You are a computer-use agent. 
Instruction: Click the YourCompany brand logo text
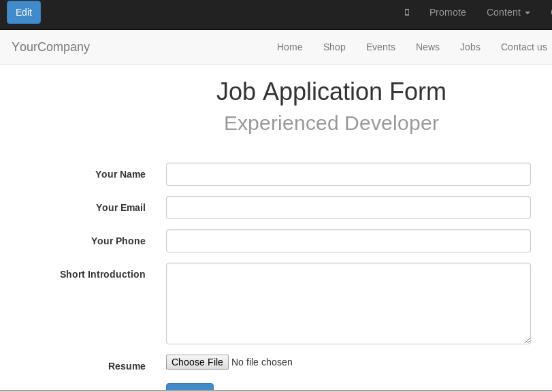click(x=50, y=47)
